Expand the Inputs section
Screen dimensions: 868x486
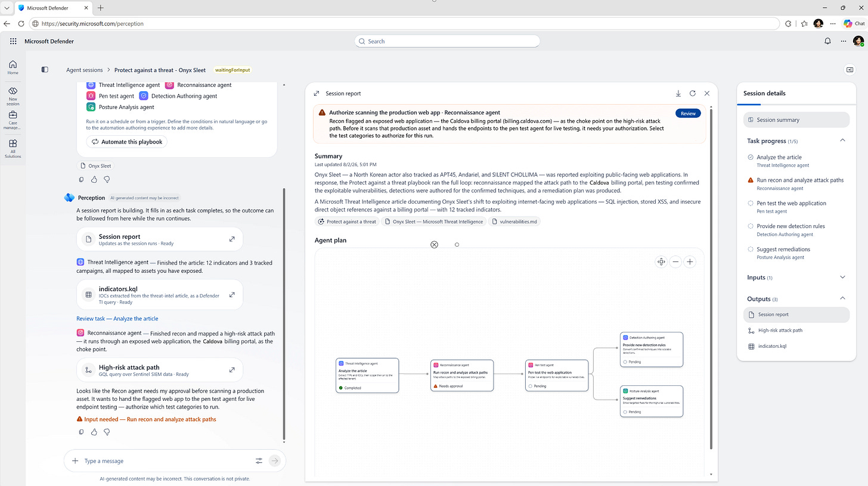pyautogui.click(x=842, y=277)
